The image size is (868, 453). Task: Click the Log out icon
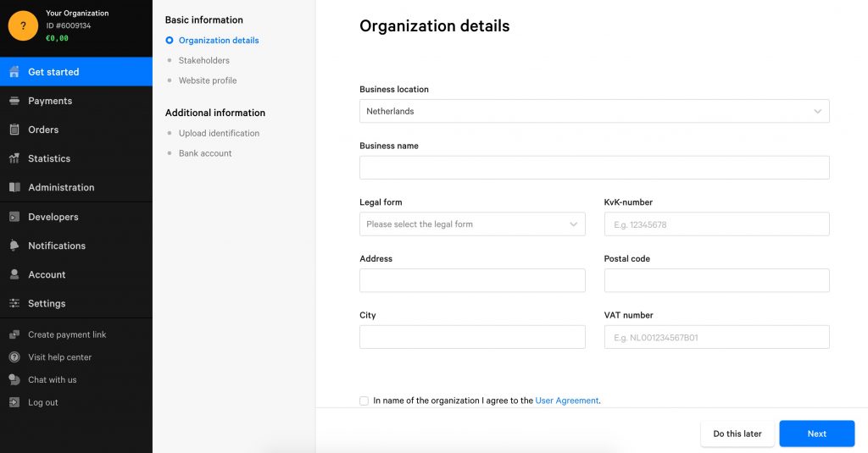pos(14,402)
